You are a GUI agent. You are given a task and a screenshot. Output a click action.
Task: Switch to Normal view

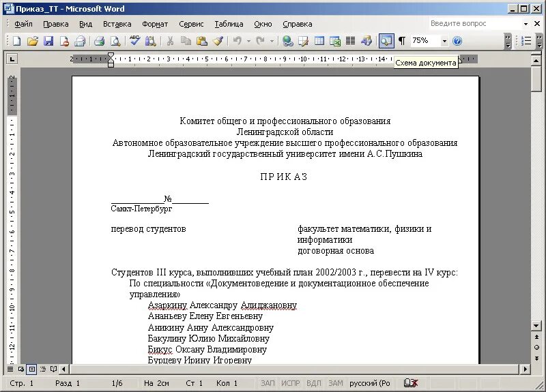[x=10, y=369]
